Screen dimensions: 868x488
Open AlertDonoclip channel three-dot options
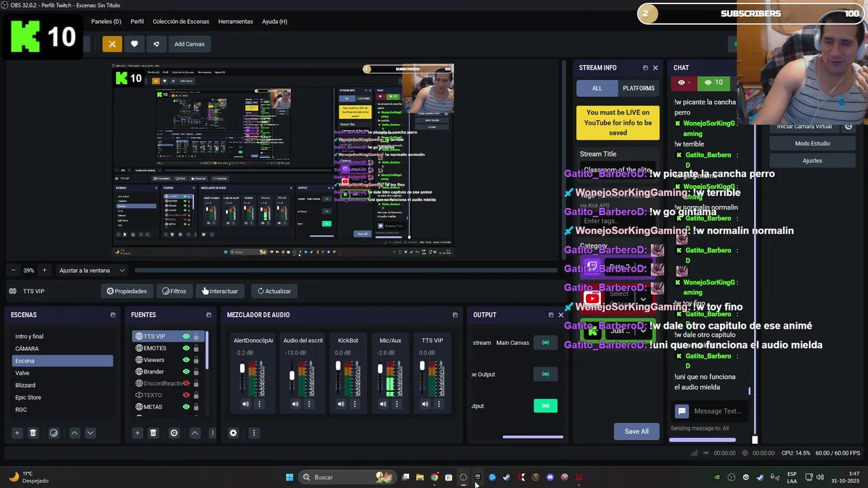click(259, 404)
